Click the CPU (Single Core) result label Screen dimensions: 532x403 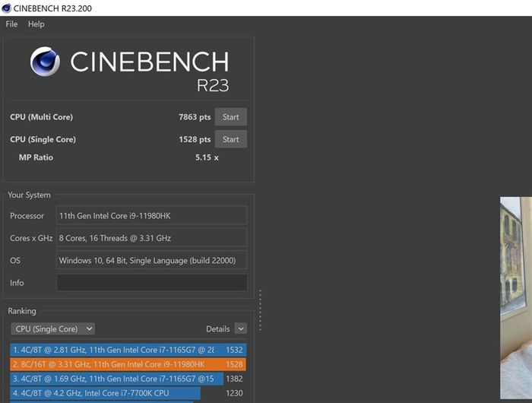coord(43,139)
